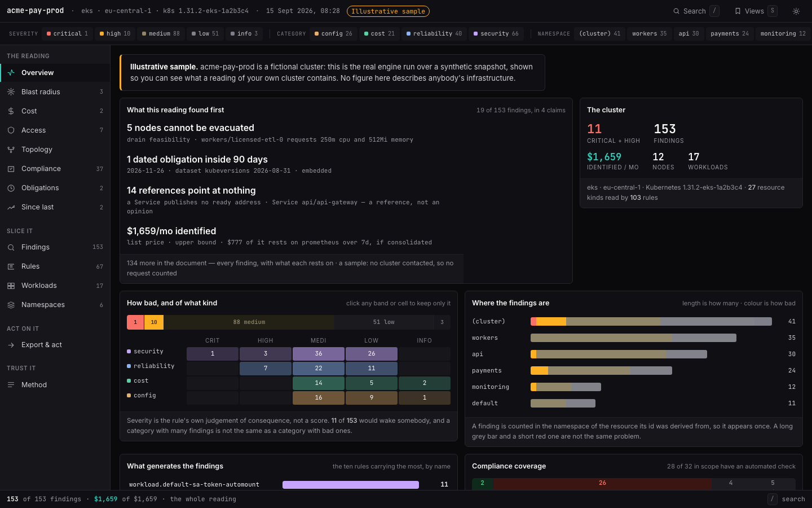Click the Findings magnifier icon in sidebar
The image size is (812, 508).
click(x=11, y=247)
